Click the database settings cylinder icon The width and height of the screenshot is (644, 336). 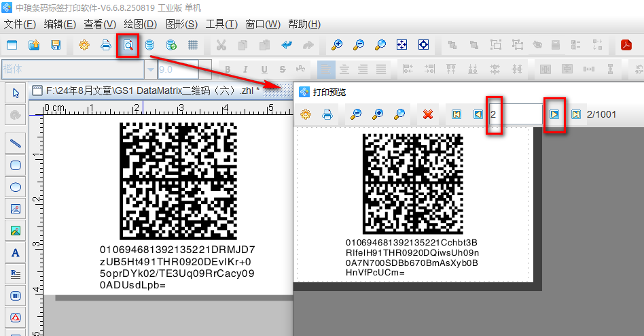(x=149, y=46)
